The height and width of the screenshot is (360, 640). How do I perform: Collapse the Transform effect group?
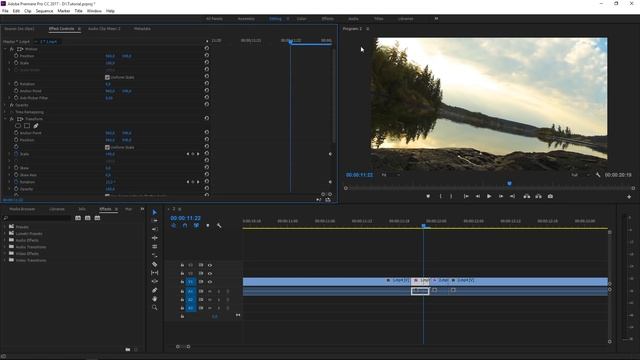tap(5, 119)
